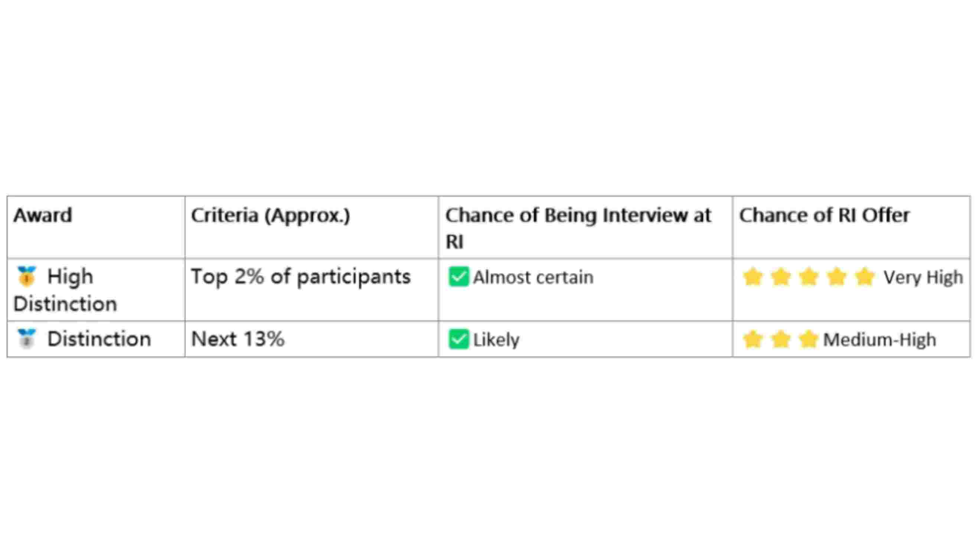Image resolution: width=980 pixels, height=551 pixels.
Task: Click the Medium-High label
Action: pyautogui.click(x=879, y=340)
